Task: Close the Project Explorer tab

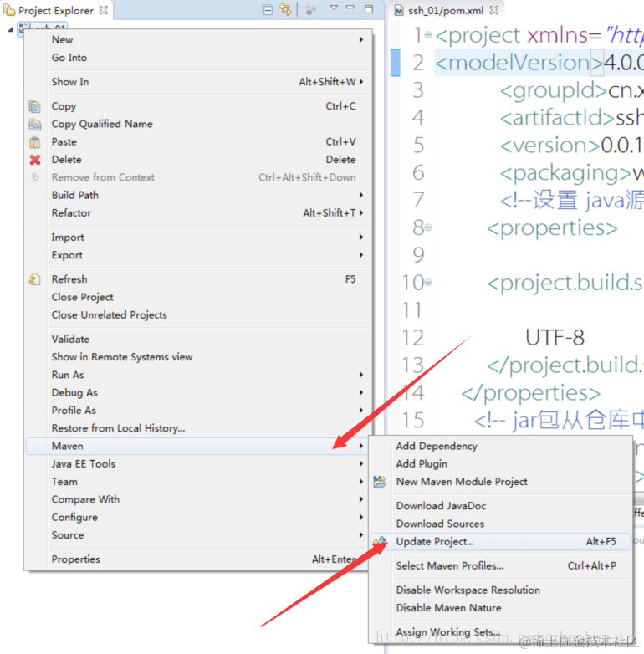Action: tap(103, 10)
